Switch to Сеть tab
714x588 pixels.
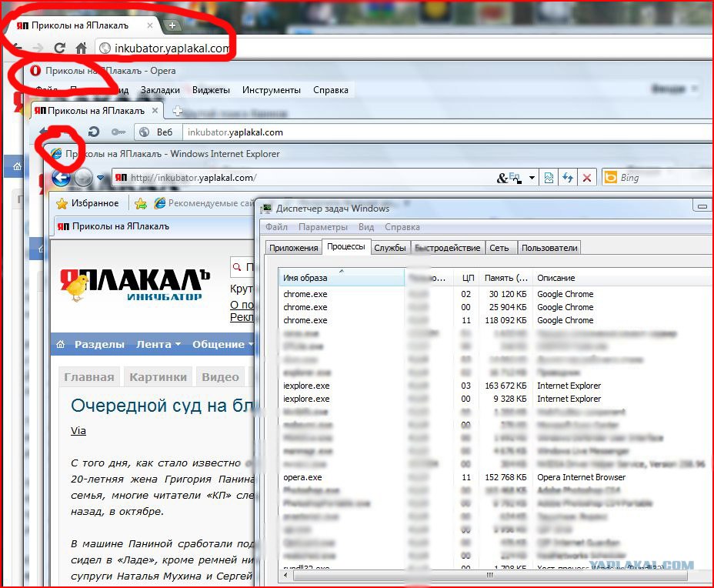coord(499,248)
